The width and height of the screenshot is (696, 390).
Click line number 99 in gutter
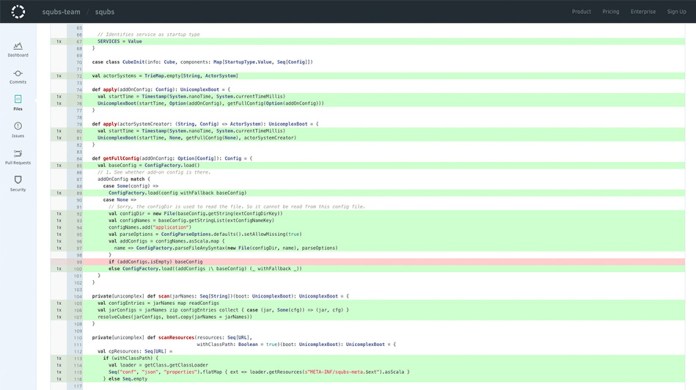point(78,262)
